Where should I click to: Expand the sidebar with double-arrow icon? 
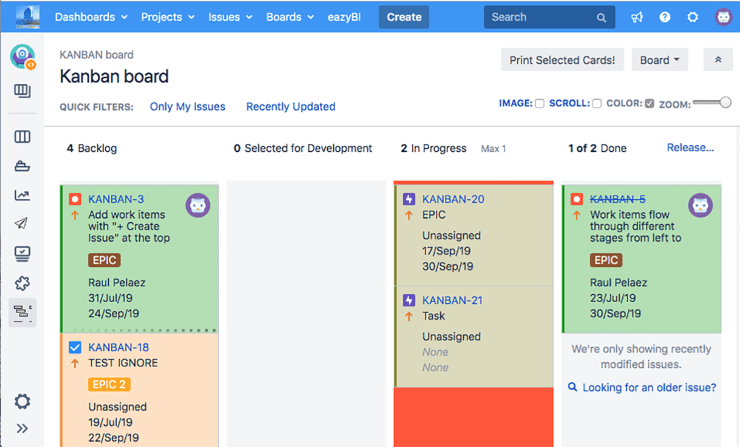pyautogui.click(x=22, y=429)
